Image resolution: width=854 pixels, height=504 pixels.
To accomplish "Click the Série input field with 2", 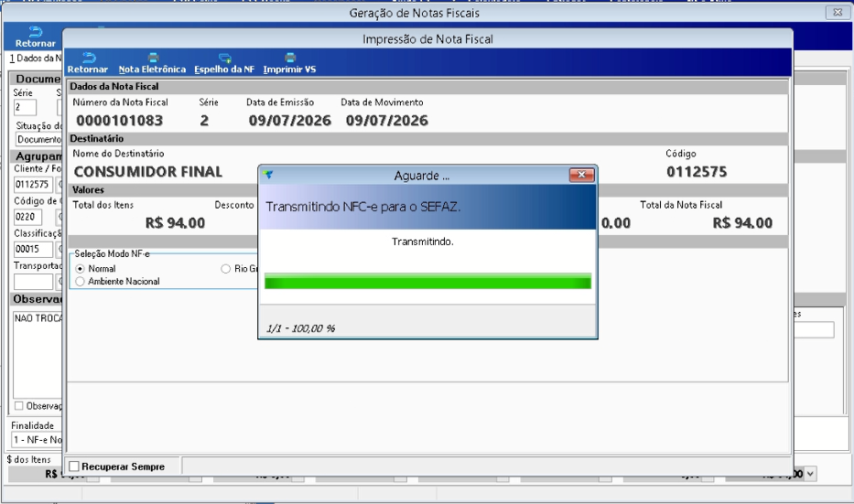I will [25, 107].
